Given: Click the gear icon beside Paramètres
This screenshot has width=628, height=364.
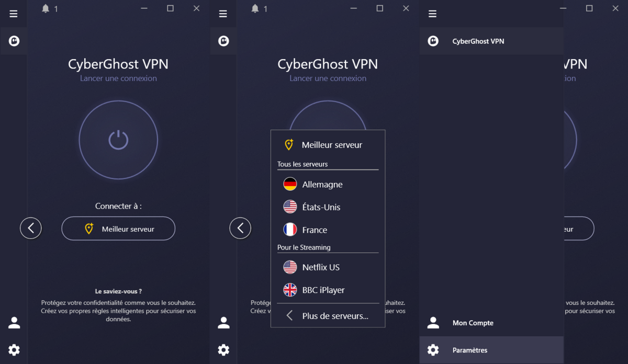Looking at the screenshot, I should coord(433,350).
